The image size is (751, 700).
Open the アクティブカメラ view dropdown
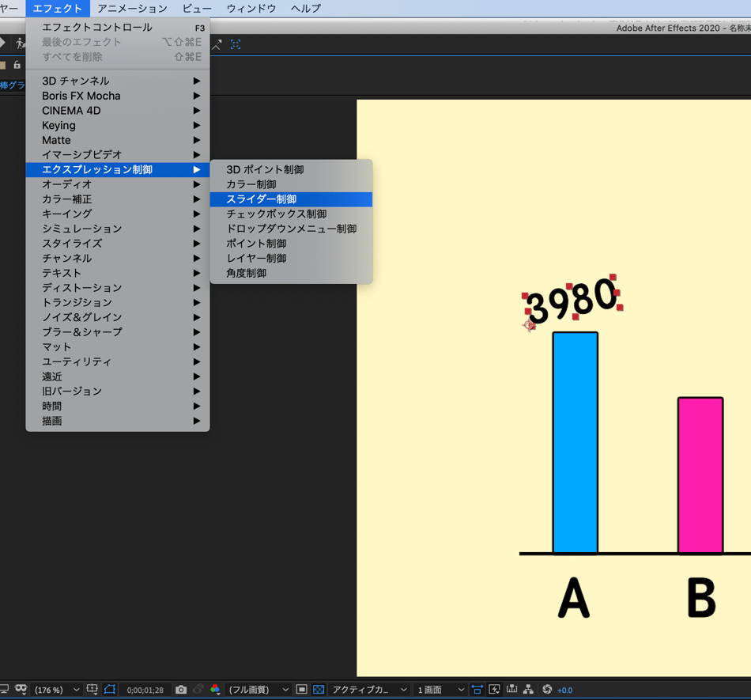click(369, 690)
